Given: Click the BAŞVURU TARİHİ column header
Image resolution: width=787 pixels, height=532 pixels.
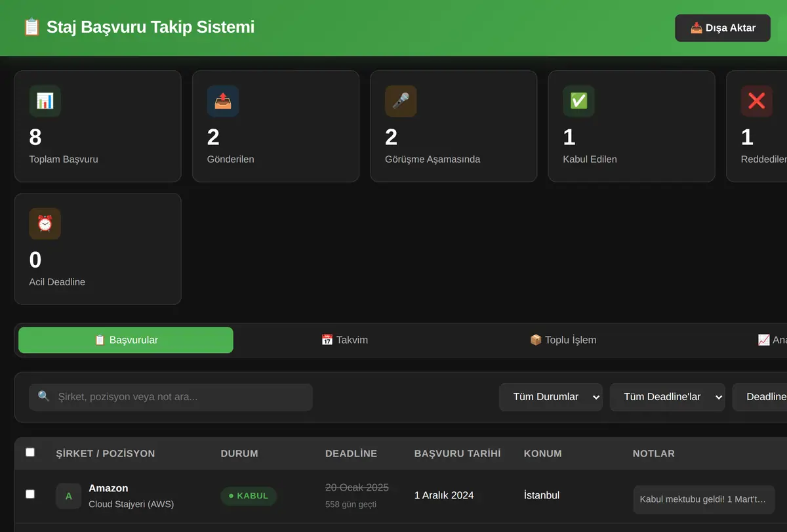Looking at the screenshot, I should tap(458, 453).
